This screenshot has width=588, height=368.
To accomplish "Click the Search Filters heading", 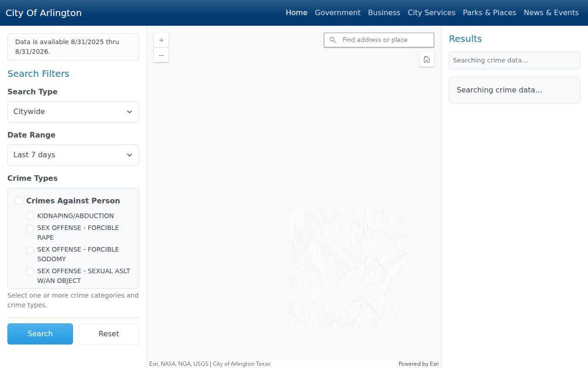I will [x=38, y=74].
